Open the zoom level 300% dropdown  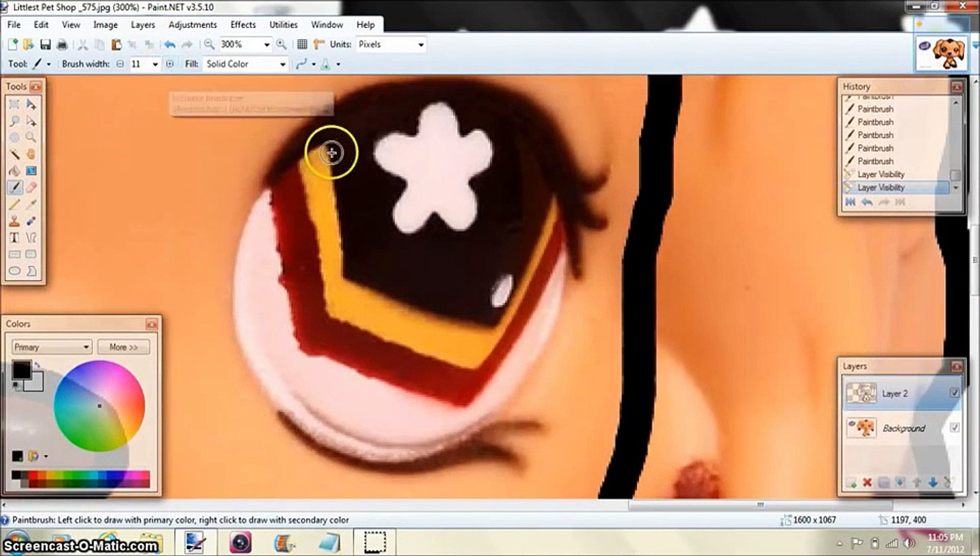[x=266, y=45]
